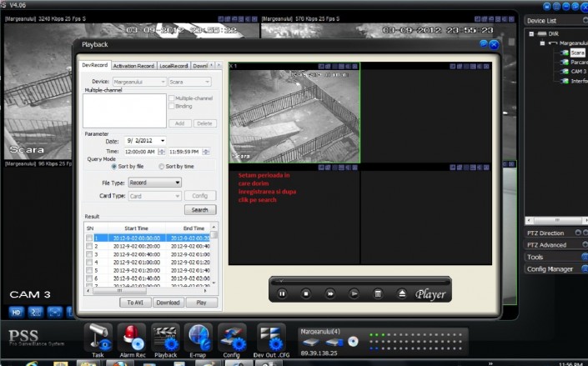Select the Sort by time radio button
This screenshot has width=588, height=366.
pyautogui.click(x=162, y=167)
